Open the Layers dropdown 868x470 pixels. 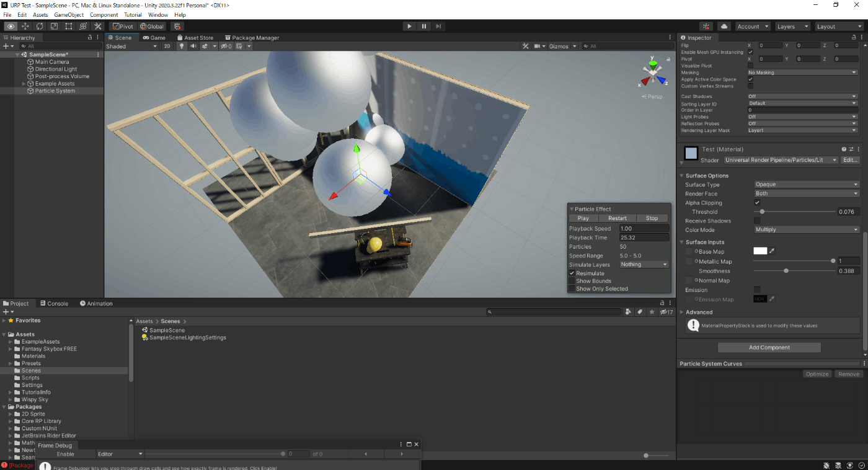click(792, 27)
